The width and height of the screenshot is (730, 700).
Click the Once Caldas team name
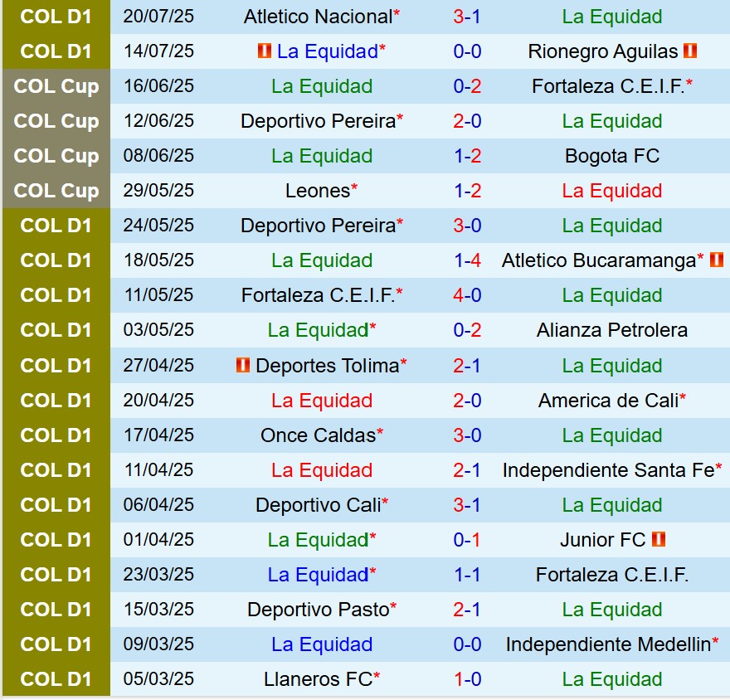point(318,435)
